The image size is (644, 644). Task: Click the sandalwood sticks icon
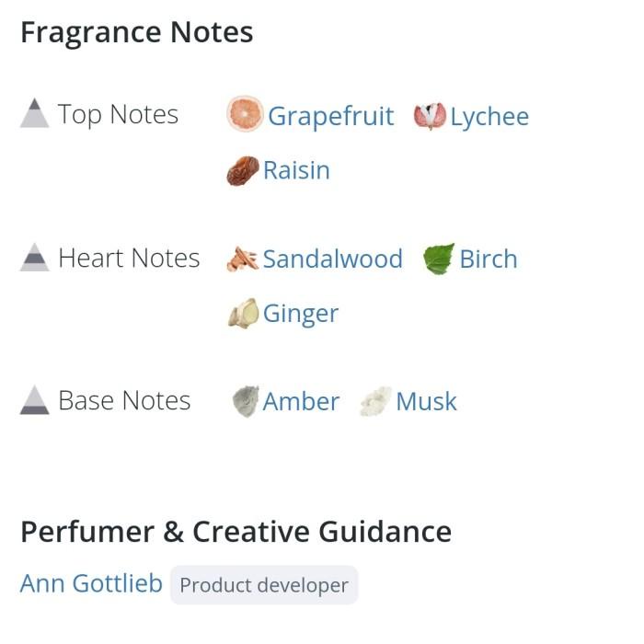click(242, 259)
